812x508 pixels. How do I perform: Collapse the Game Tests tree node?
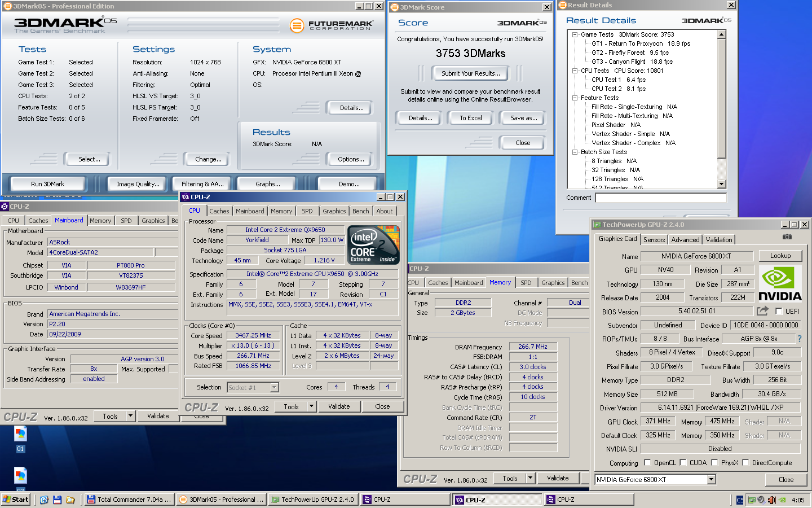(x=575, y=34)
